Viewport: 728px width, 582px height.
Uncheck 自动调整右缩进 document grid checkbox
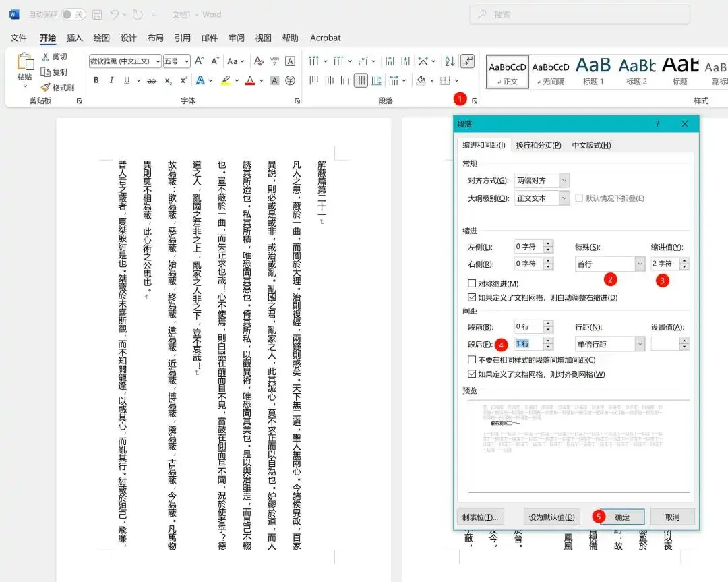[x=472, y=297]
